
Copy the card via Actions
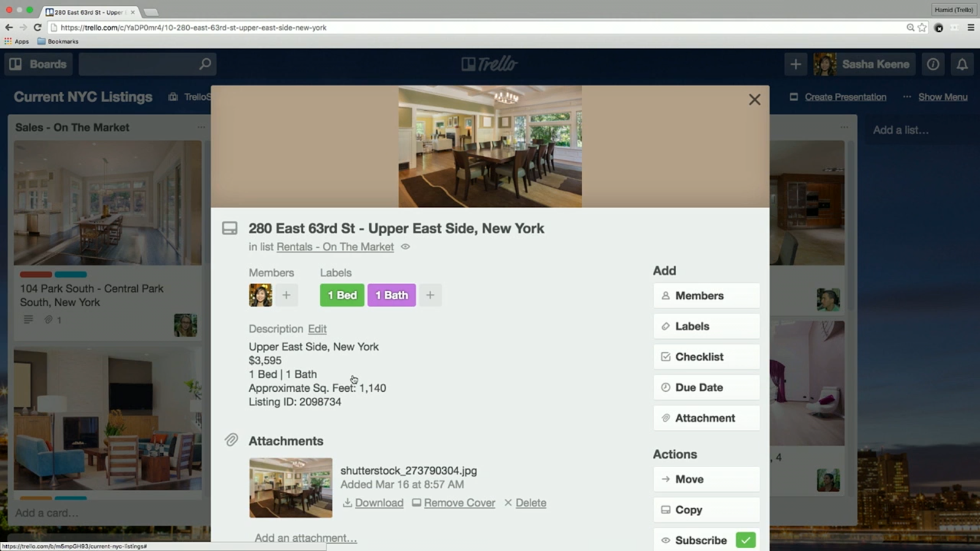tap(706, 510)
